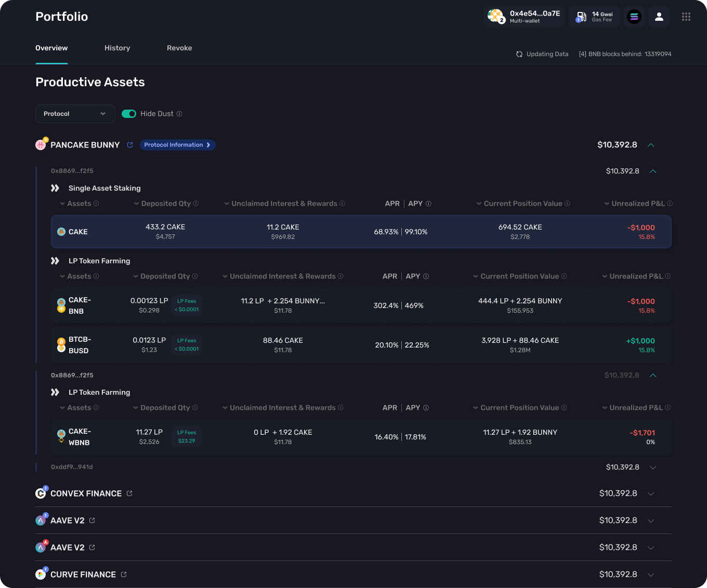Click Hide Dust info icon
This screenshot has height=588, width=707.
pyautogui.click(x=179, y=114)
